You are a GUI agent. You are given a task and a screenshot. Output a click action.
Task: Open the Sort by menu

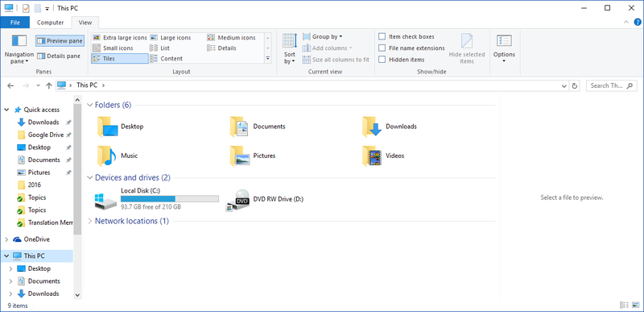pos(290,49)
